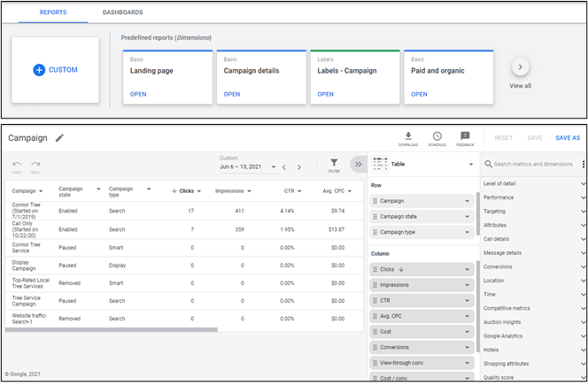Download the report
Image resolution: width=588 pixels, height=386 pixels.
[x=408, y=135]
